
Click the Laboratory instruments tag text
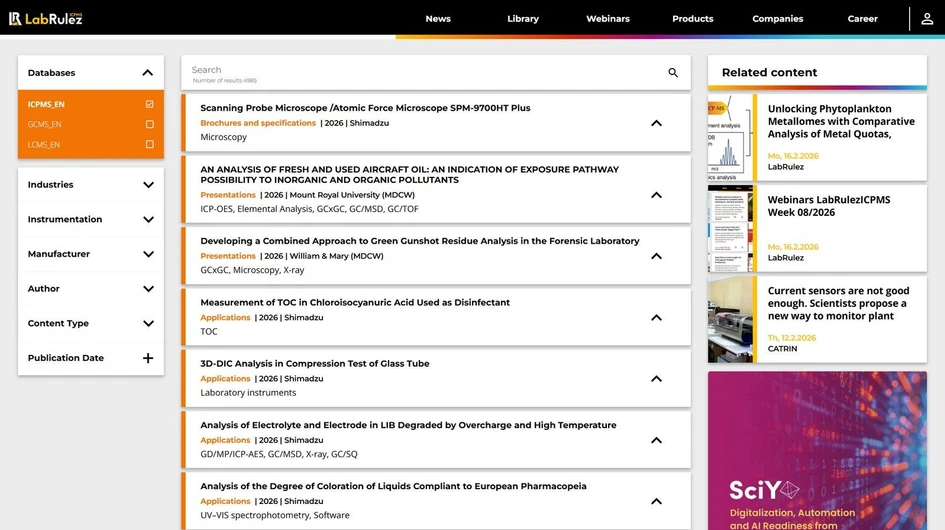tap(248, 393)
